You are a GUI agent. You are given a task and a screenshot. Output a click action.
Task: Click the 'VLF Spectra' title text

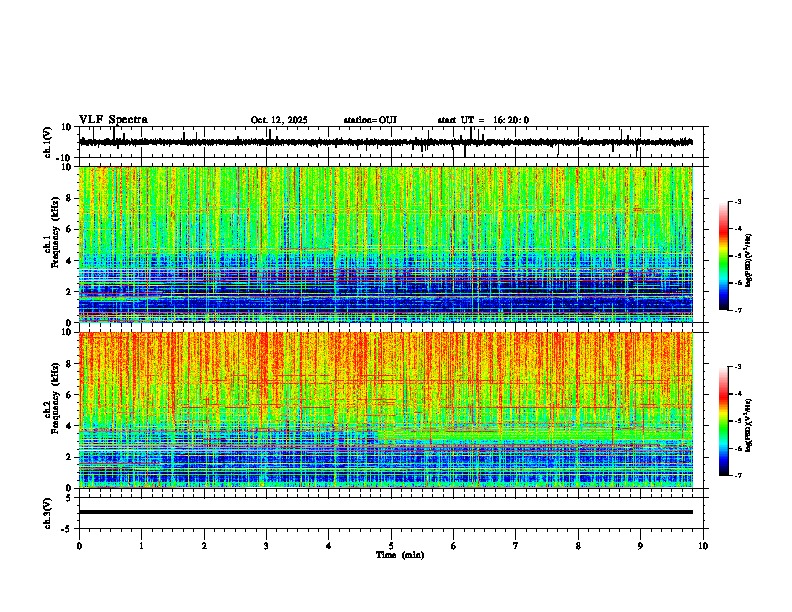coord(113,120)
